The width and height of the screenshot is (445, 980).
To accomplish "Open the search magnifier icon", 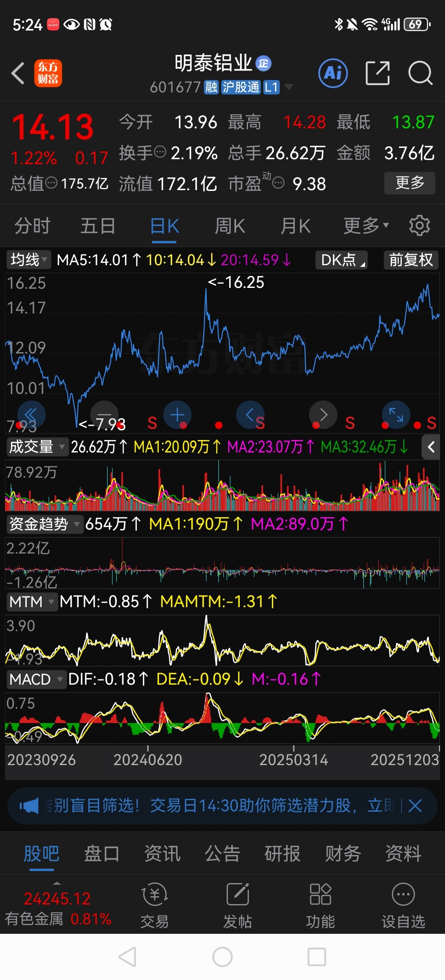I will (x=420, y=73).
